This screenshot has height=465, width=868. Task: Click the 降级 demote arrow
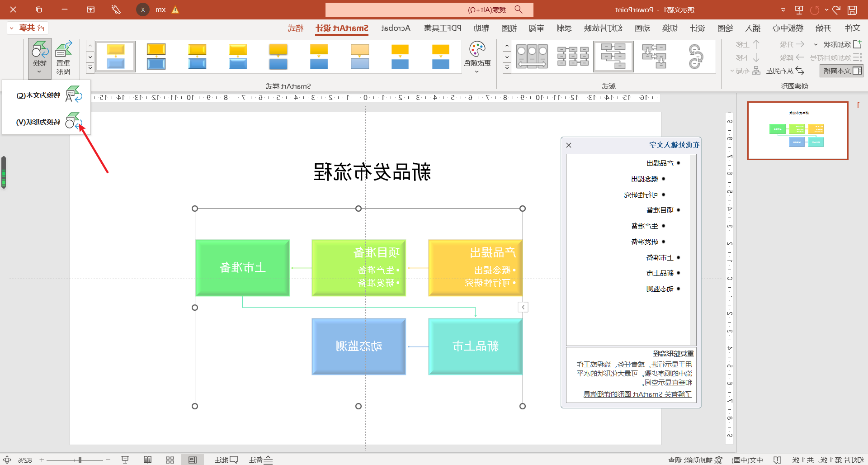[x=800, y=57]
